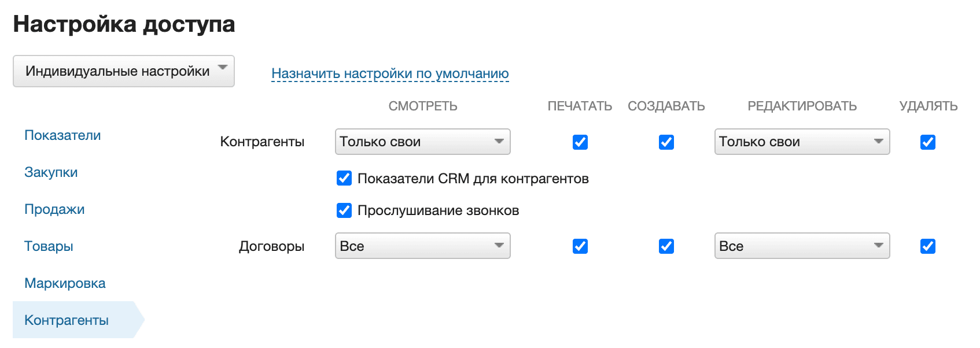Screen dimensions: 980x348
Task: Disable the Создавать permission for Контрагенты
Action: pos(666,142)
